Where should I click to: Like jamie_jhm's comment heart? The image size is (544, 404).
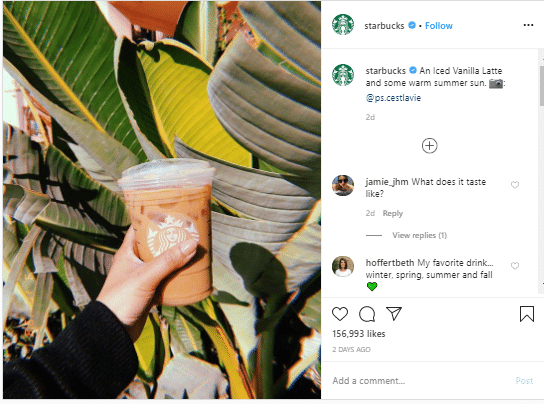pyautogui.click(x=515, y=185)
